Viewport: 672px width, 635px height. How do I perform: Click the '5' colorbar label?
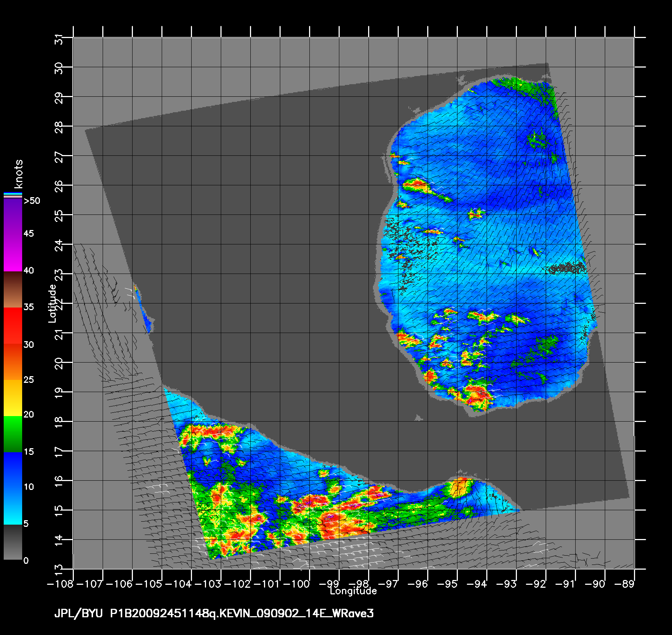pos(26,524)
